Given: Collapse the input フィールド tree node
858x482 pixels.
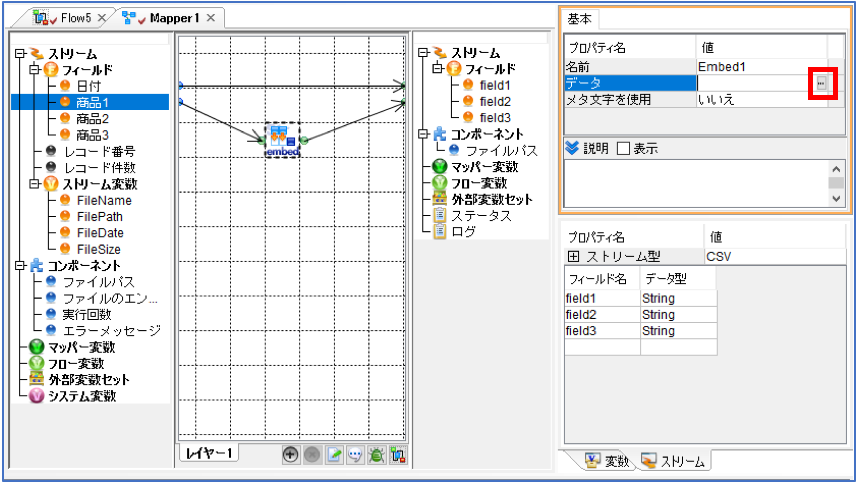Looking at the screenshot, I should (34, 69).
